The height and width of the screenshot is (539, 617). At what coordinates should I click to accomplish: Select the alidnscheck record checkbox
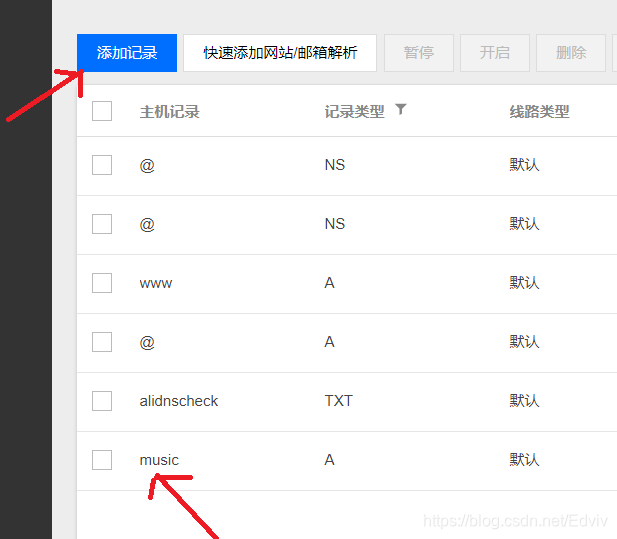tap(102, 401)
